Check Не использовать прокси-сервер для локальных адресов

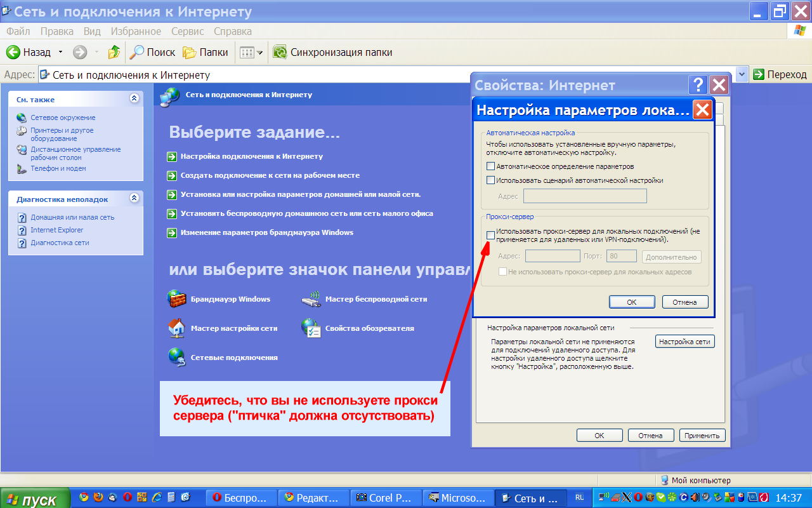pyautogui.click(x=503, y=272)
